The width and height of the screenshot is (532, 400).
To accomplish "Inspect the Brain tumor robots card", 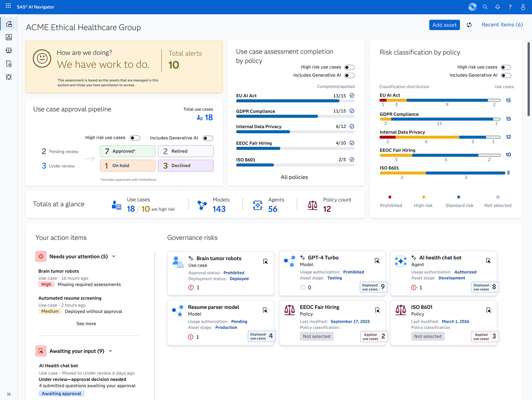I will coord(265,261).
